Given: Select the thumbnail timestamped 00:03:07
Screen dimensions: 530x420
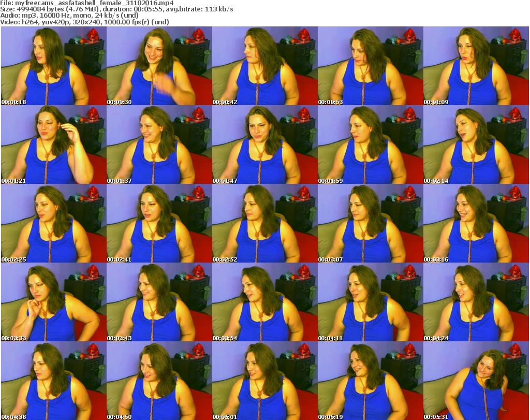Looking at the screenshot, I should (371, 224).
